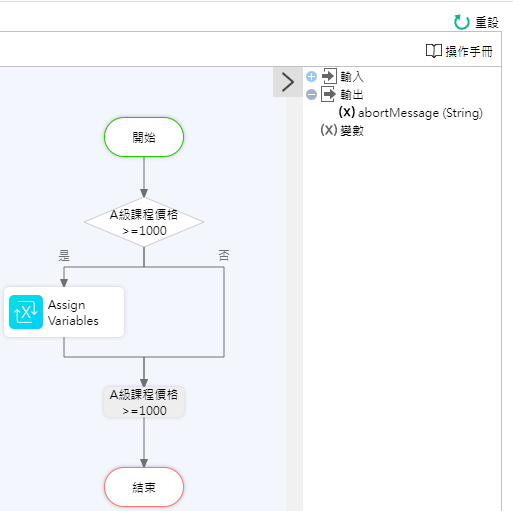Select the Assign Variables step label
513x511 pixels.
[73, 313]
